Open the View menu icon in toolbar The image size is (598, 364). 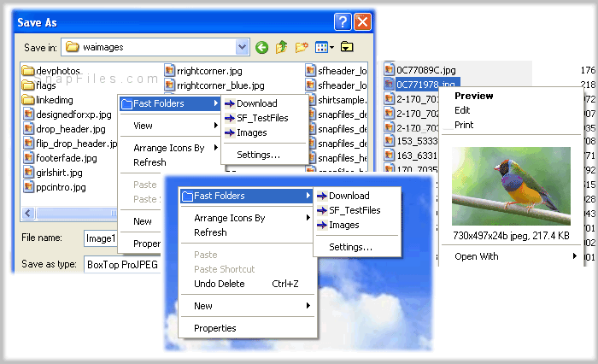[324, 47]
